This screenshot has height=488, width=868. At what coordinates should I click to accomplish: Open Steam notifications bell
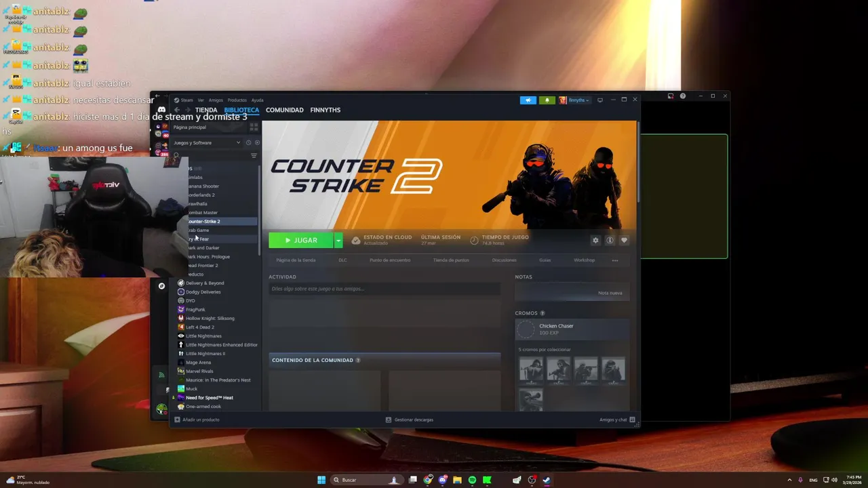coord(547,100)
